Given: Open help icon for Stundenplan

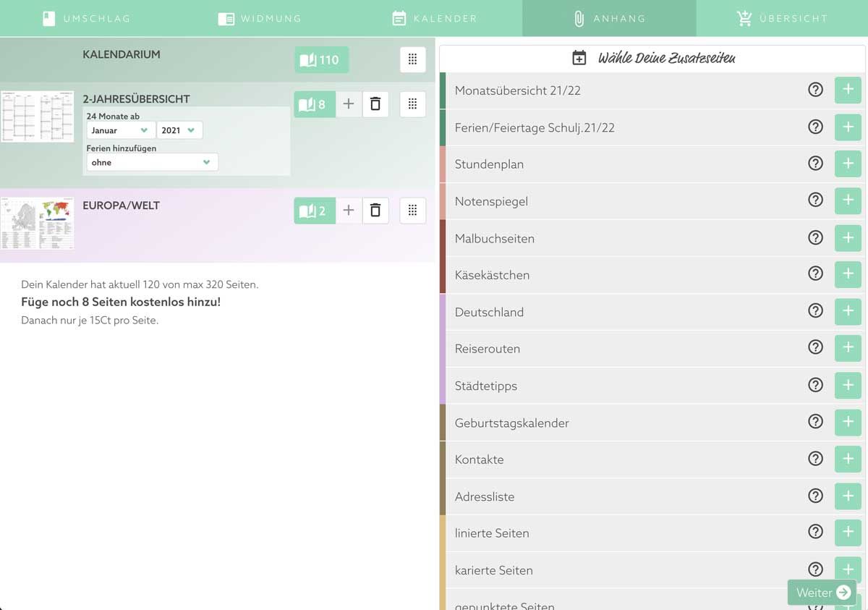Looking at the screenshot, I should [x=815, y=164].
